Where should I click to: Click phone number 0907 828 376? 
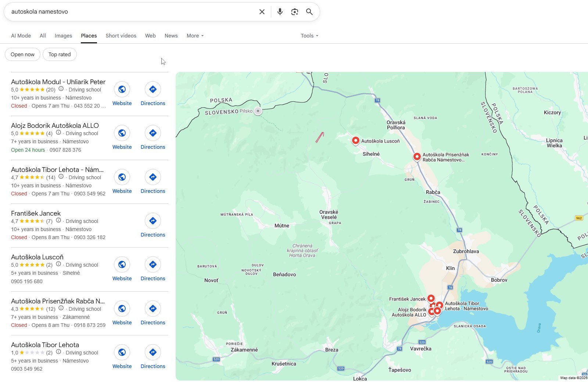(65, 150)
